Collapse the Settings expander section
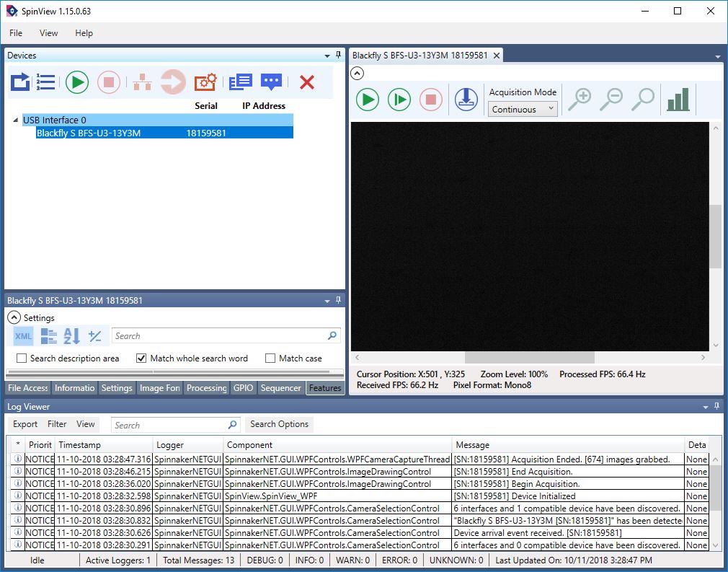 tap(14, 317)
